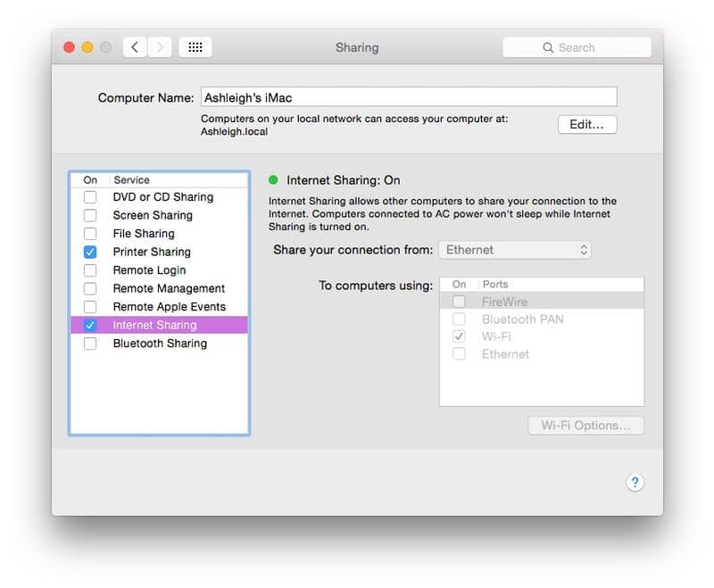Disable Printer Sharing

89,252
